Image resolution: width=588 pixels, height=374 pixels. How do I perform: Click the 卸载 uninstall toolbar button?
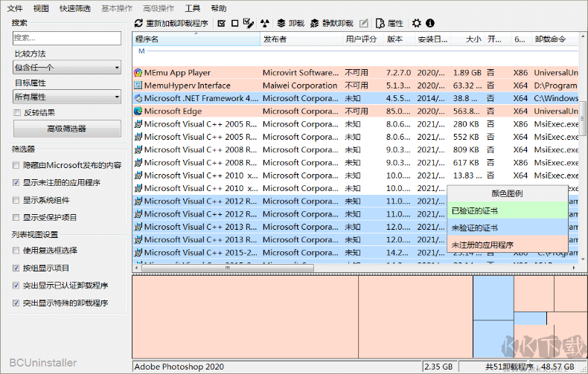point(290,23)
